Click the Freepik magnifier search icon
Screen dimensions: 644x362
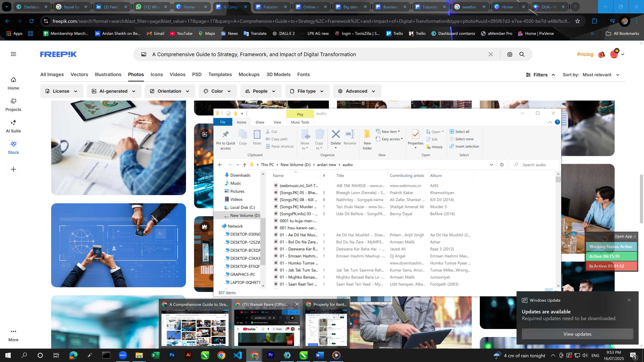pos(522,54)
